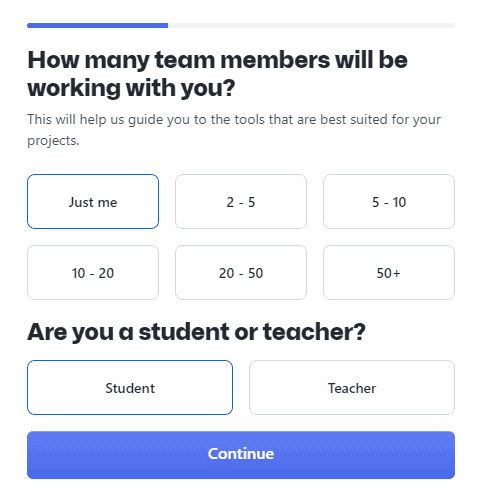
Task: Select the Teacher role option
Action: 352,387
